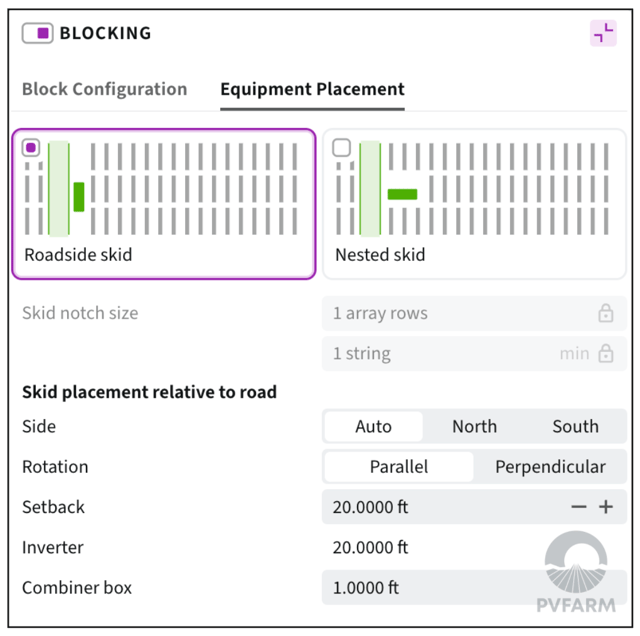This screenshot has height=636, width=640.
Task: Click lock icon beside array rows field
Action: [x=605, y=314]
